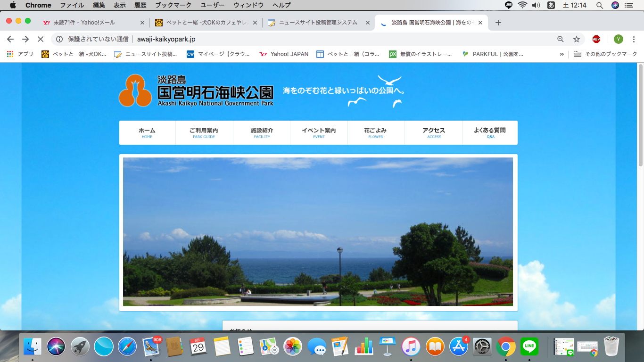644x362 pixels.
Task: Switch to the ペットと一緒 tab
Action: point(206,23)
